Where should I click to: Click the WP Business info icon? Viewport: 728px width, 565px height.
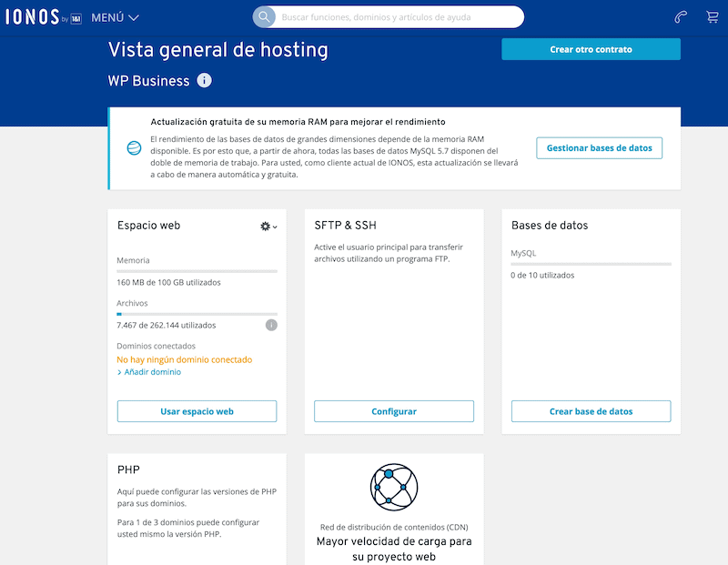coord(204,80)
